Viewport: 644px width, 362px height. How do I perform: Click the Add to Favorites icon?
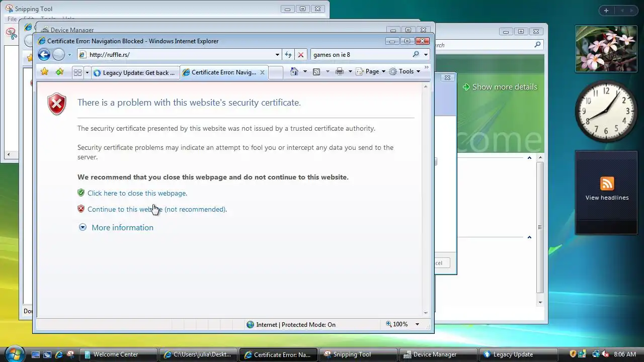[59, 72]
